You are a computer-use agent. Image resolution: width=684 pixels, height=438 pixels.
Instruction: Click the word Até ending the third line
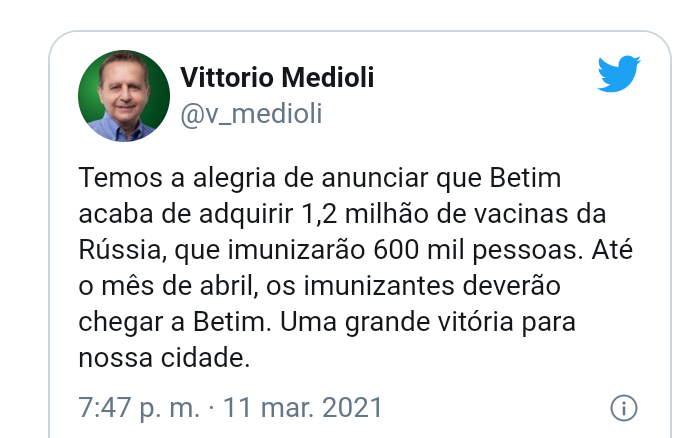612,250
